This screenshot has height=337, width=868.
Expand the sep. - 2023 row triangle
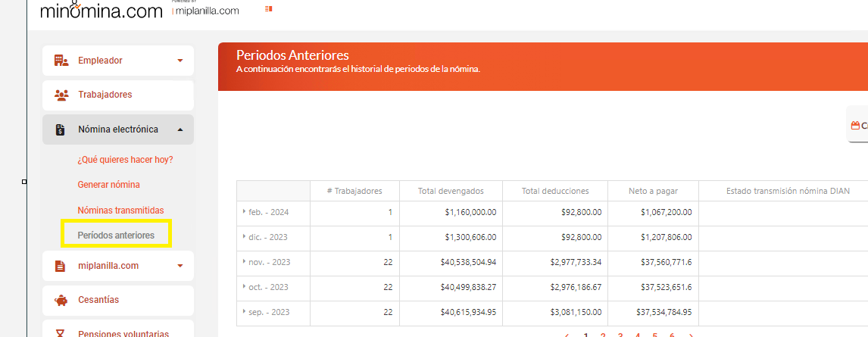pos(244,311)
